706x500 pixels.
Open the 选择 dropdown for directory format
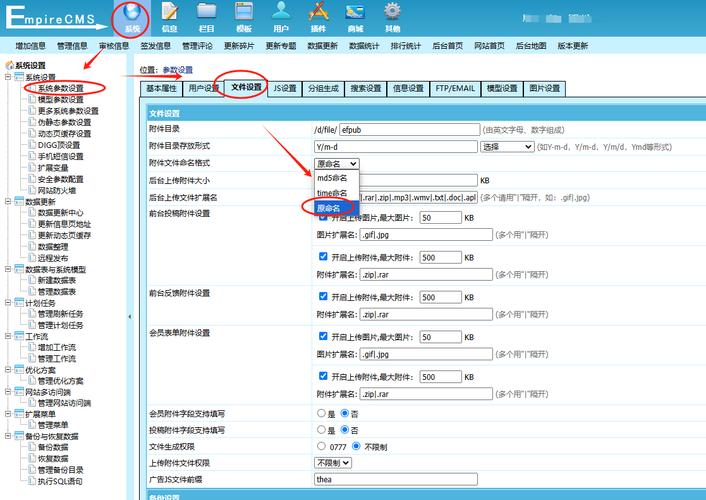coord(507,147)
